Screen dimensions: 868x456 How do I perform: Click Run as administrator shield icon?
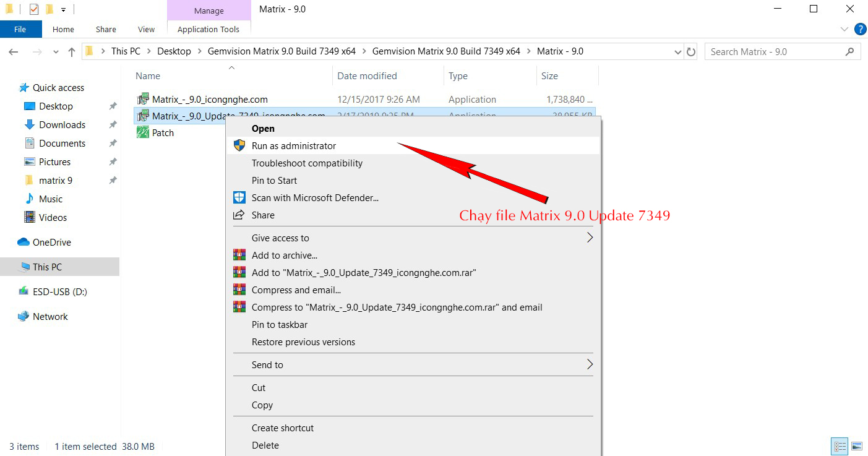click(239, 146)
